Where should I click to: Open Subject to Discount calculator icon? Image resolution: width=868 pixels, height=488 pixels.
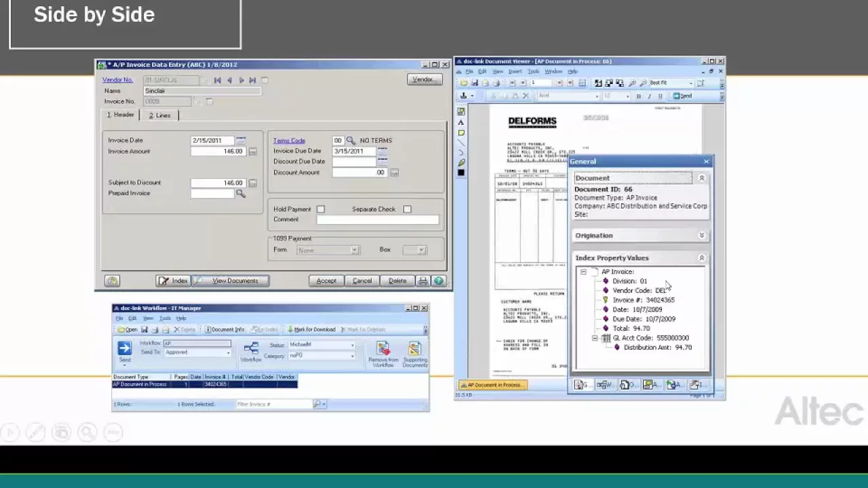[x=252, y=183]
